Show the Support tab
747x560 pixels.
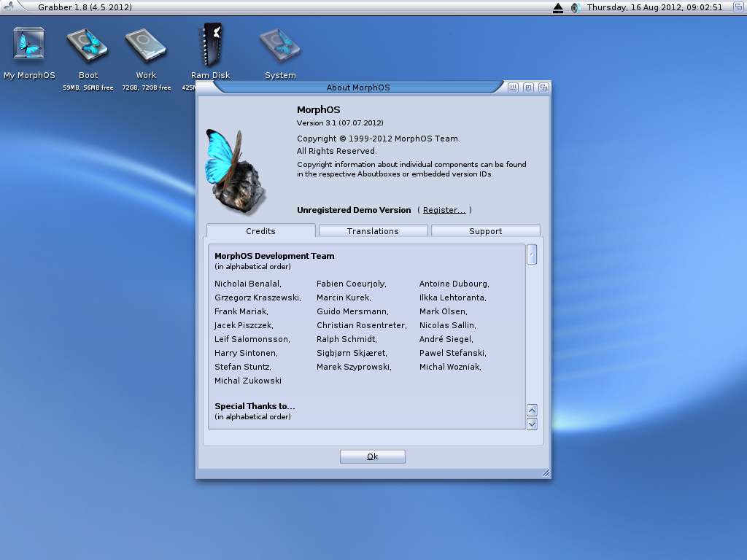coord(485,231)
